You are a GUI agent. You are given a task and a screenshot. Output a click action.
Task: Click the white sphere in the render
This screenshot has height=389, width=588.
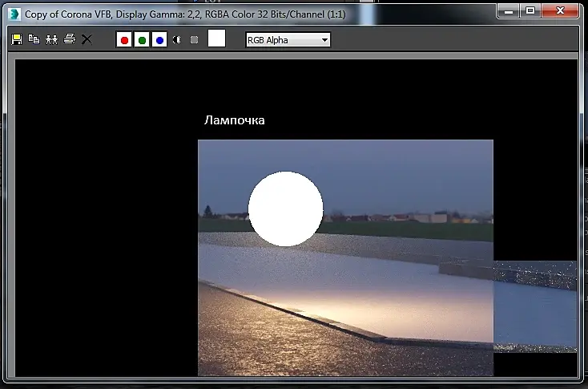pos(286,209)
